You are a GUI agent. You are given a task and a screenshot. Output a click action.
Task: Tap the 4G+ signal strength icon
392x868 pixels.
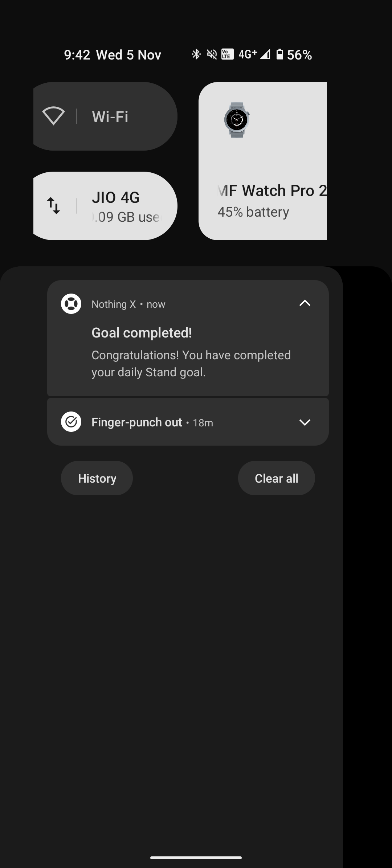coord(265,54)
